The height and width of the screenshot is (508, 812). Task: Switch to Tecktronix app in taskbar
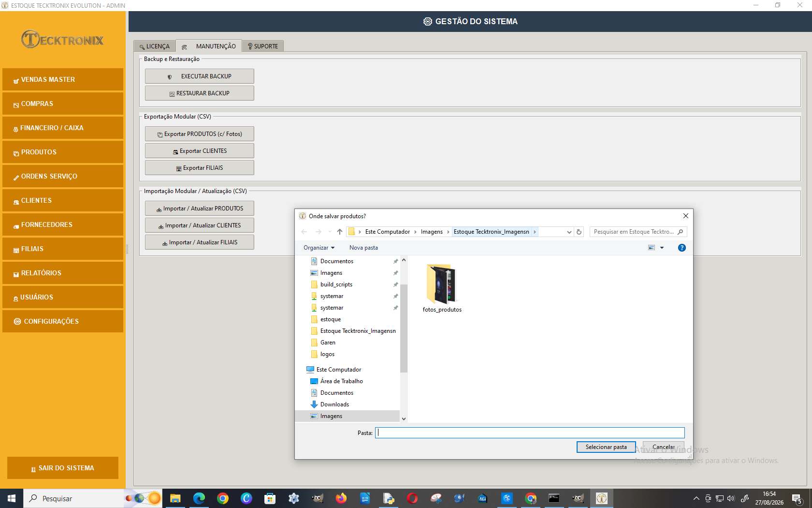pos(602,498)
